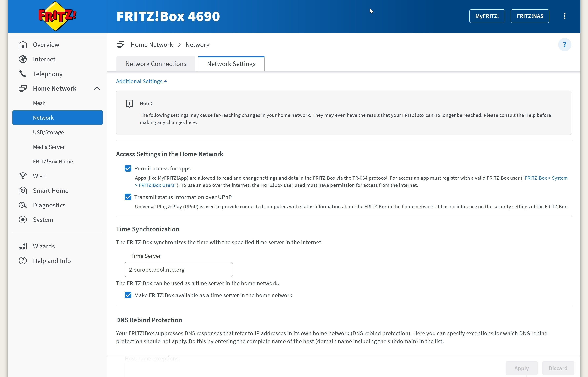Click the Access Settings in the Home Network heading
This screenshot has height=377, width=588.
click(x=169, y=154)
